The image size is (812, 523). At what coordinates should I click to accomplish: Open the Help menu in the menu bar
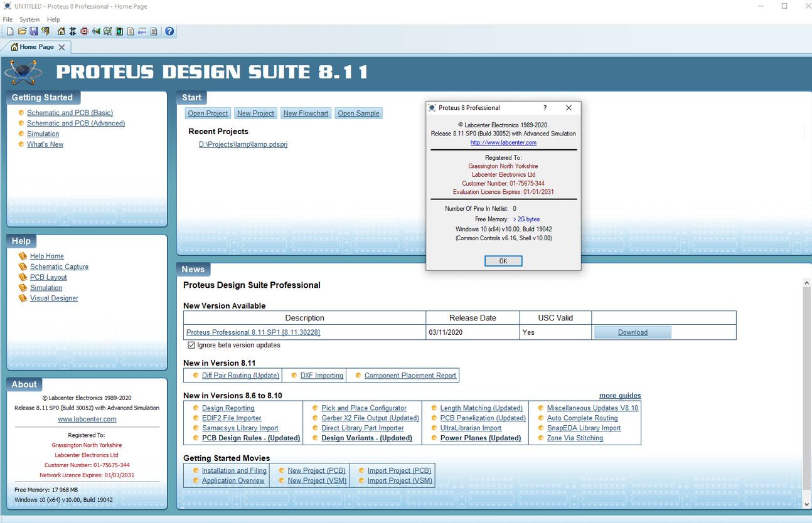pyautogui.click(x=53, y=19)
